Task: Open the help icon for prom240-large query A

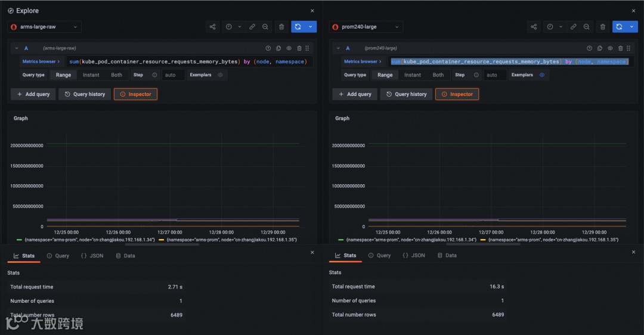Action: (x=589, y=48)
